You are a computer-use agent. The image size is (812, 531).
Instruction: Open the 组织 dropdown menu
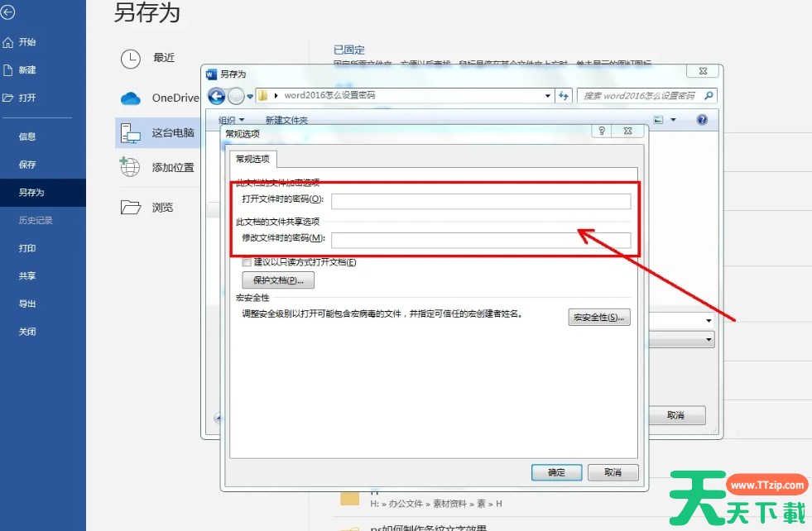click(231, 121)
